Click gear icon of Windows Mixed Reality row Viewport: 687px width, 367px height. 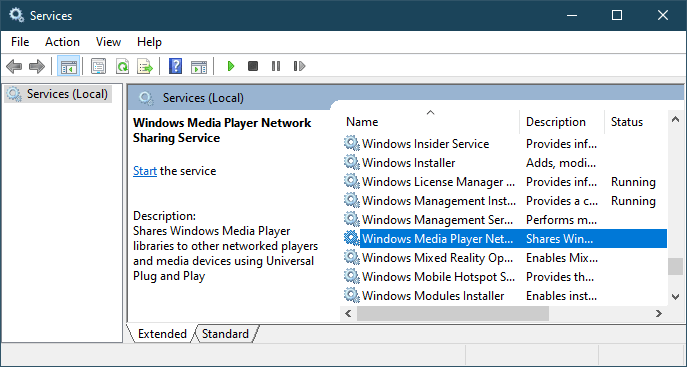[x=351, y=258]
